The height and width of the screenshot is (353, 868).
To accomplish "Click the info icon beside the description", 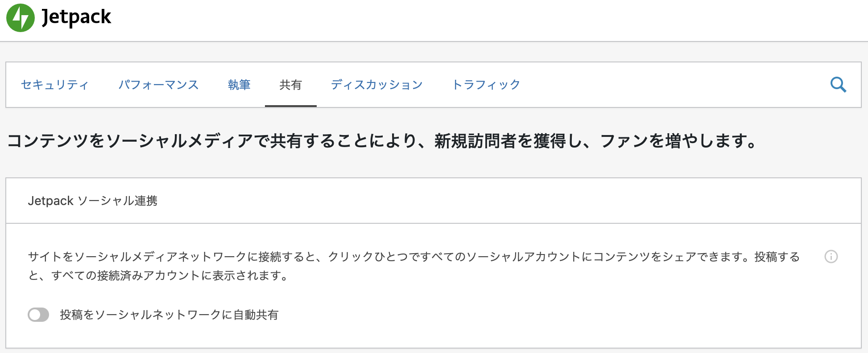I will [831, 257].
